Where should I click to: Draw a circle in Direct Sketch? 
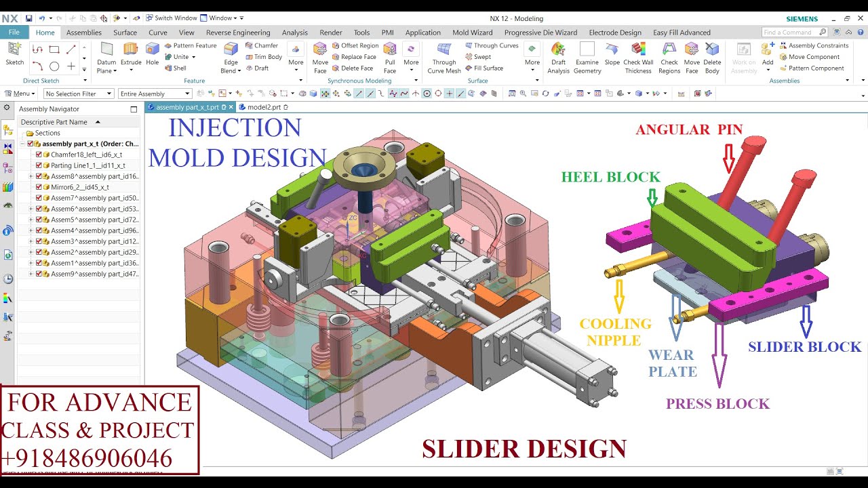click(x=54, y=66)
